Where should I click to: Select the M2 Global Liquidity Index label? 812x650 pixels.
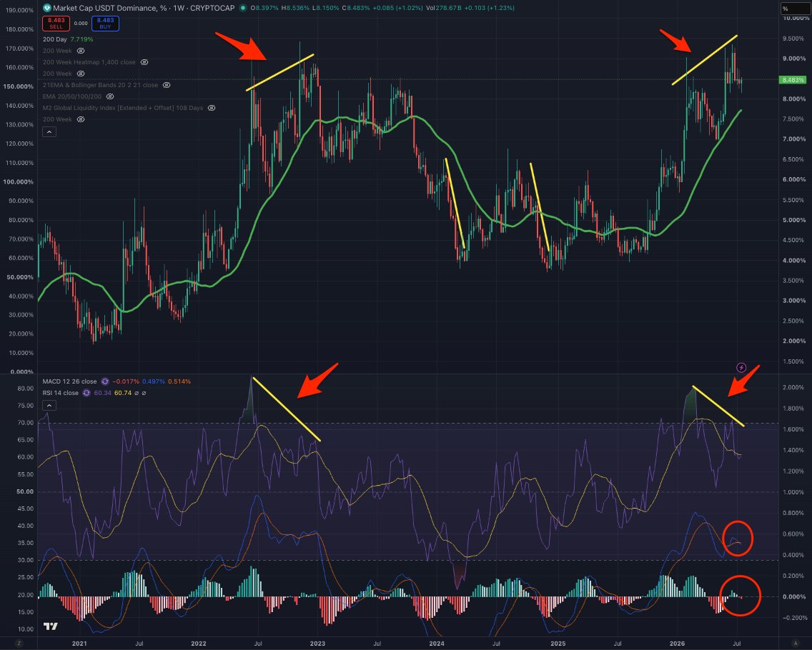123,108
